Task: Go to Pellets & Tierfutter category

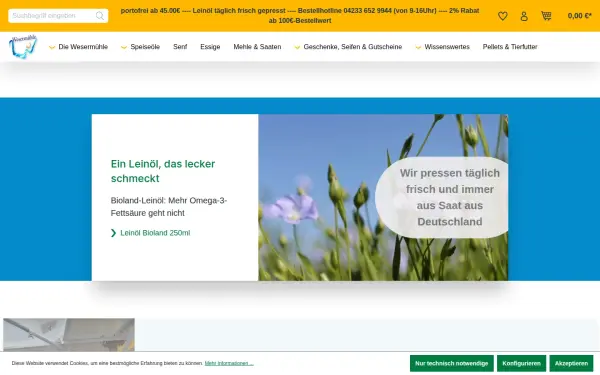Action: (x=510, y=47)
